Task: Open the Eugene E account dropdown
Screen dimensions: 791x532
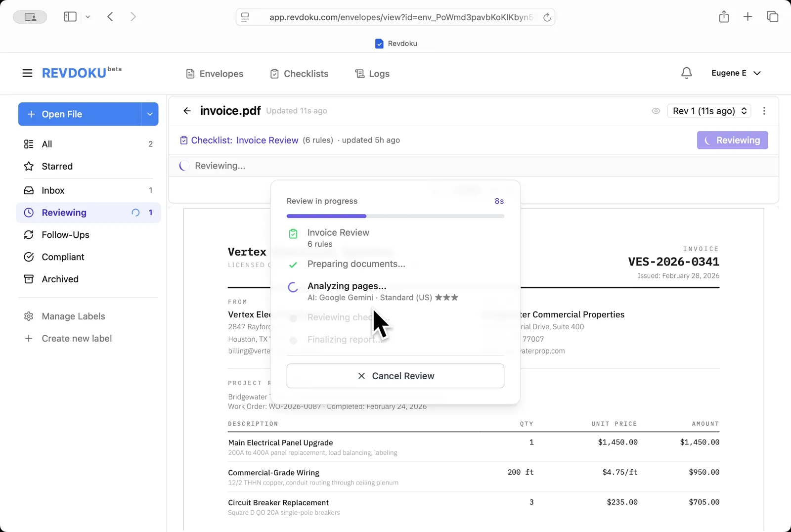Action: tap(737, 73)
